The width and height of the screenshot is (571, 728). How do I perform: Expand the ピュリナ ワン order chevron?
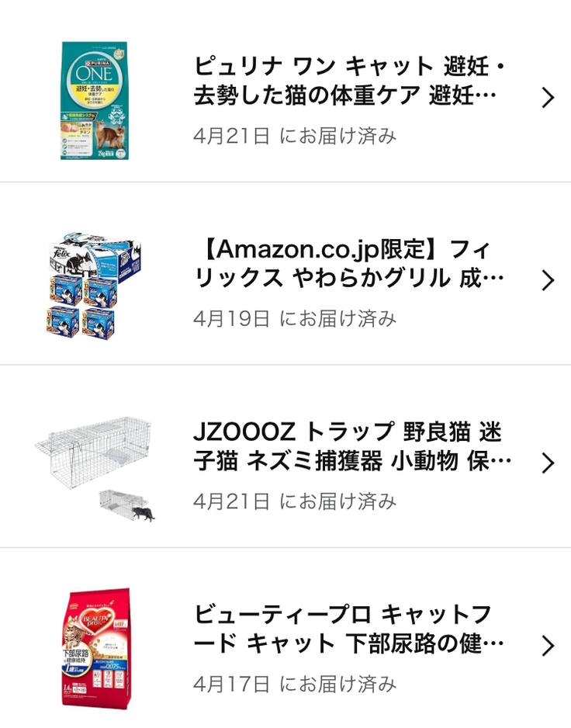click(548, 98)
